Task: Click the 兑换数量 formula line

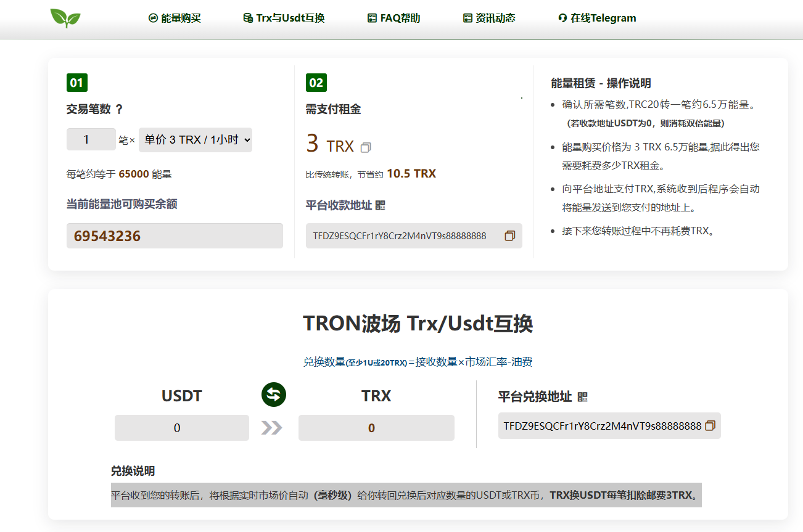Action: coord(418,362)
